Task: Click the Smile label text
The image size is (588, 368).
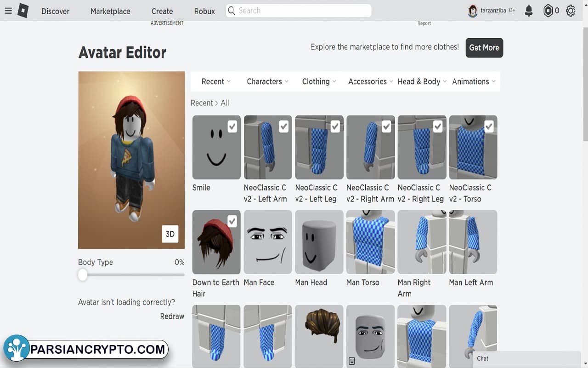Action: [201, 188]
